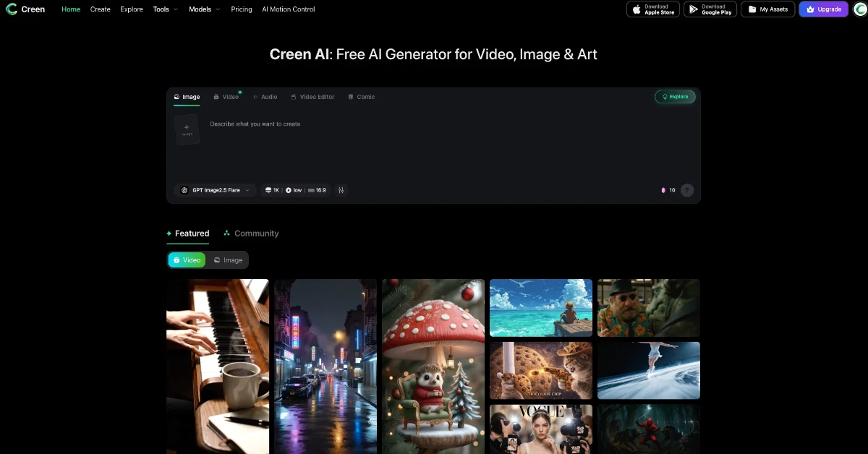The width and height of the screenshot is (868, 454).
Task: Open the hedgehog under mushroom thumbnail
Action: [433, 367]
